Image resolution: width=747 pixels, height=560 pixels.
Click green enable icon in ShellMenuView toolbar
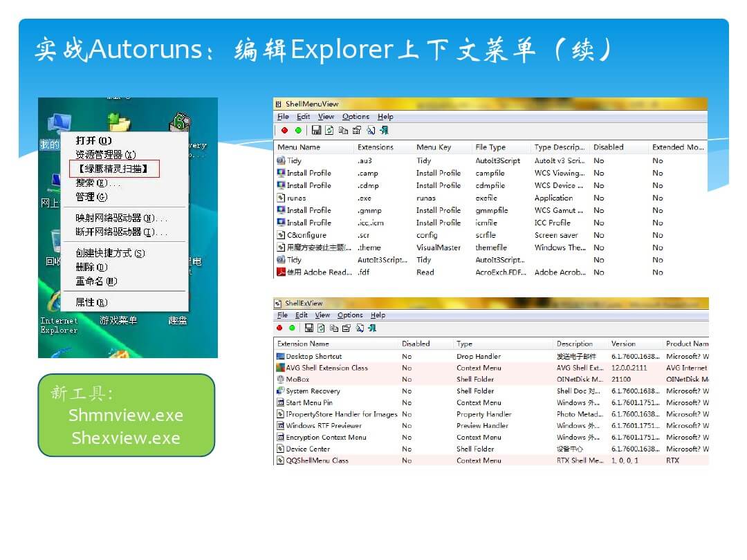[298, 130]
